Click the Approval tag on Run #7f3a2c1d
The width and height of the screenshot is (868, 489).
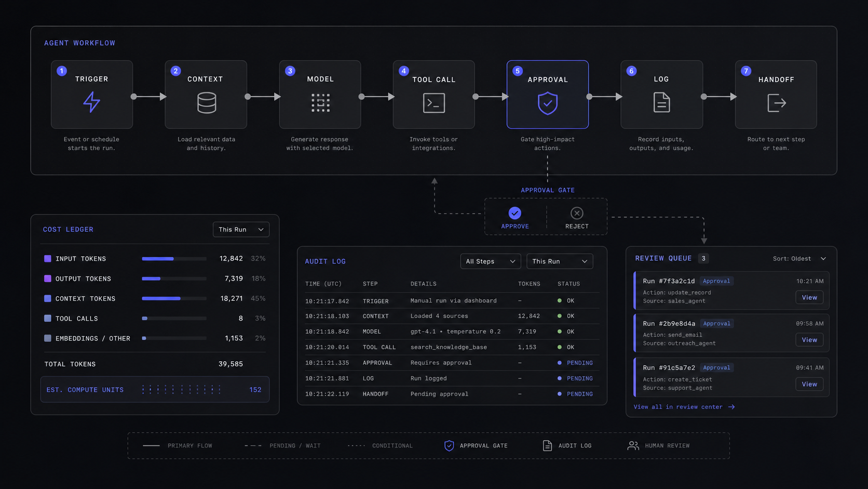[716, 281]
